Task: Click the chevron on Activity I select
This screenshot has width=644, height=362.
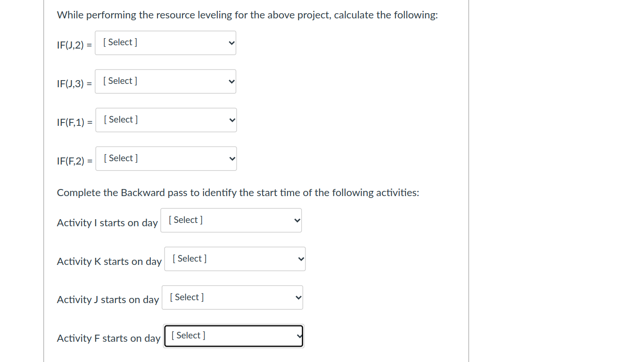Action: point(296,220)
